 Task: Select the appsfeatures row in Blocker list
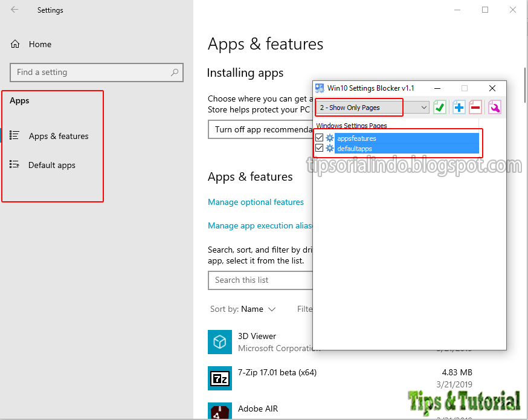click(407, 138)
